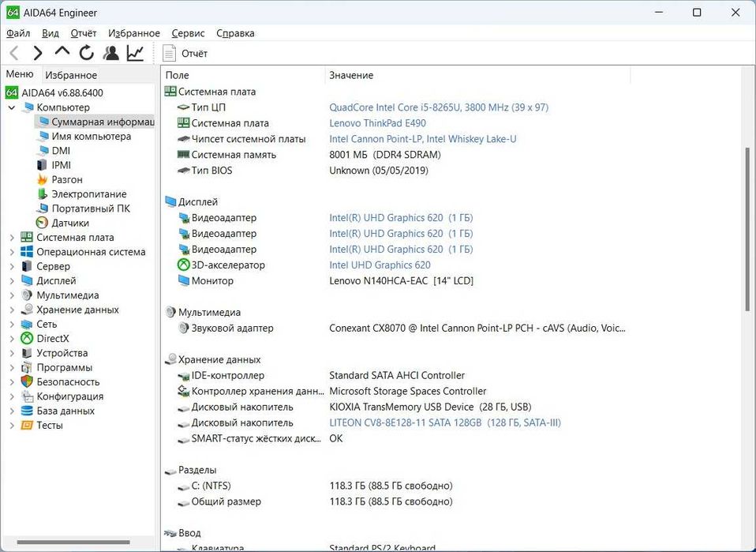This screenshot has width=756, height=552.
Task: Click the Электропитание battery icon
Action: 43,194
